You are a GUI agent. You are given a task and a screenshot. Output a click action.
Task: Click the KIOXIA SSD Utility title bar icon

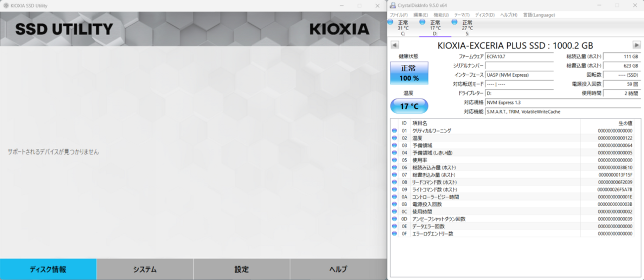tap(5, 5)
